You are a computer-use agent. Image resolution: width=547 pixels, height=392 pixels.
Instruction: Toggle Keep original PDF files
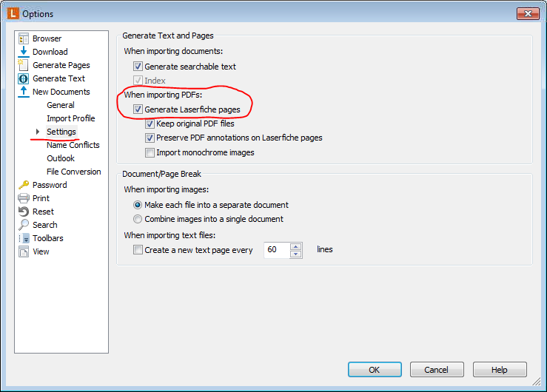coord(150,124)
